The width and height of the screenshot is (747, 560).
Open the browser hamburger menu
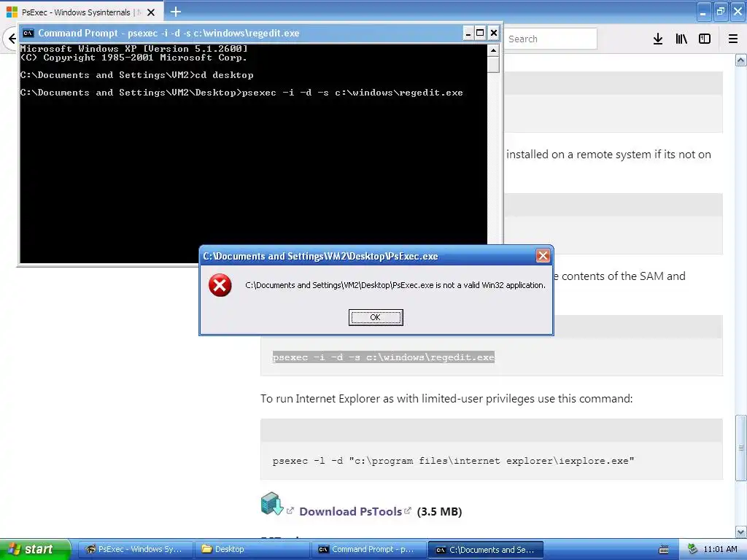[x=732, y=39]
